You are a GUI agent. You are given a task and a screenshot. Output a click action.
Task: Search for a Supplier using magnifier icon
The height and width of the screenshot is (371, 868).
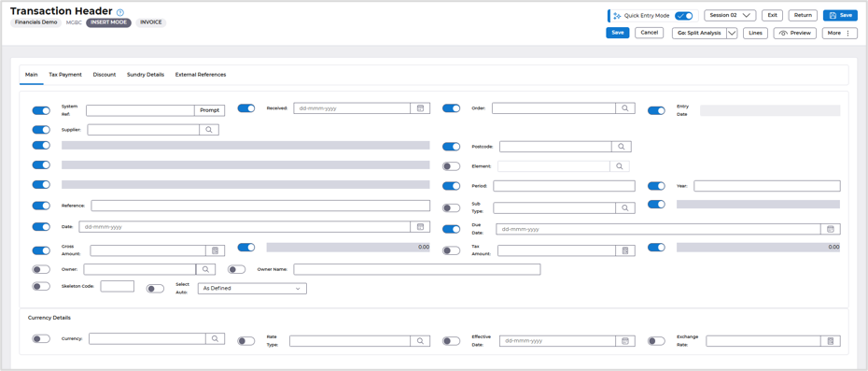click(x=209, y=130)
